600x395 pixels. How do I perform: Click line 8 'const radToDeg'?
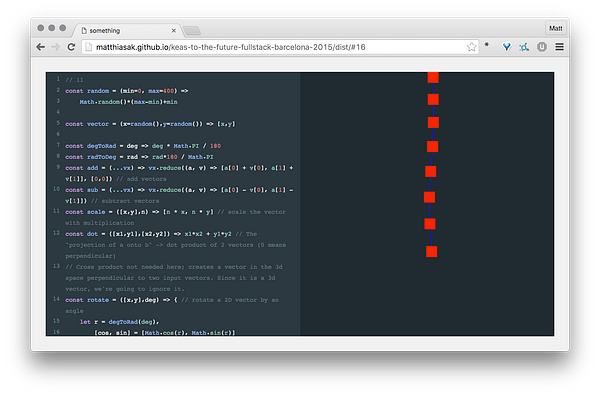point(139,157)
